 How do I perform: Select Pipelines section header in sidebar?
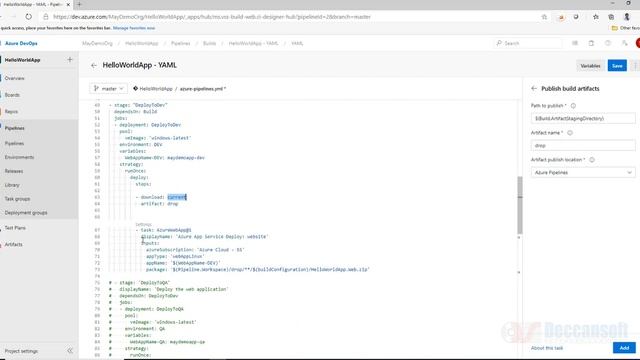click(x=15, y=128)
